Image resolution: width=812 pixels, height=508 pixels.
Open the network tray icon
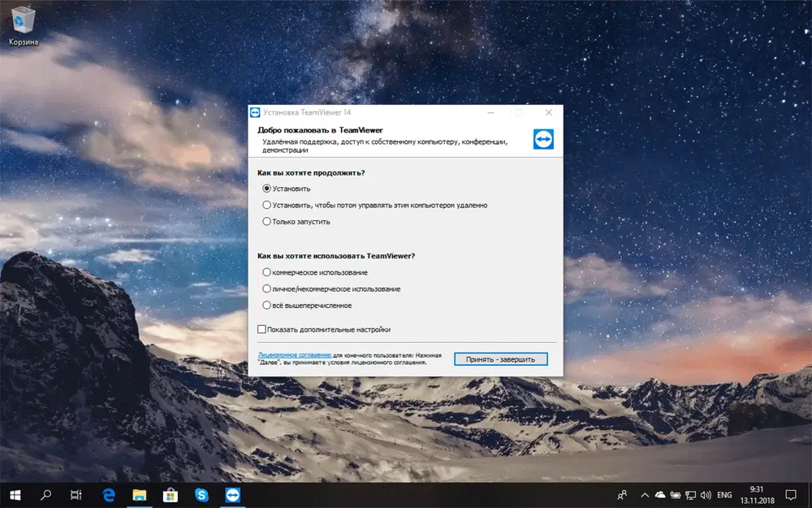(690, 495)
